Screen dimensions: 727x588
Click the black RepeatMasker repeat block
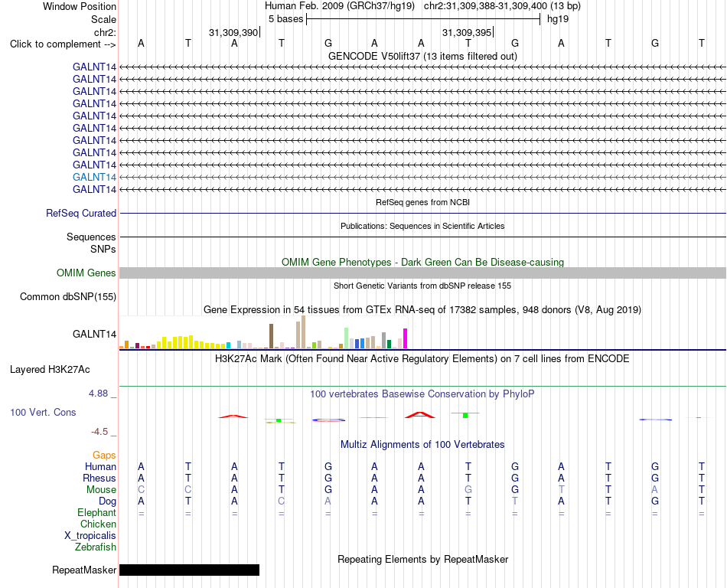pos(189,570)
